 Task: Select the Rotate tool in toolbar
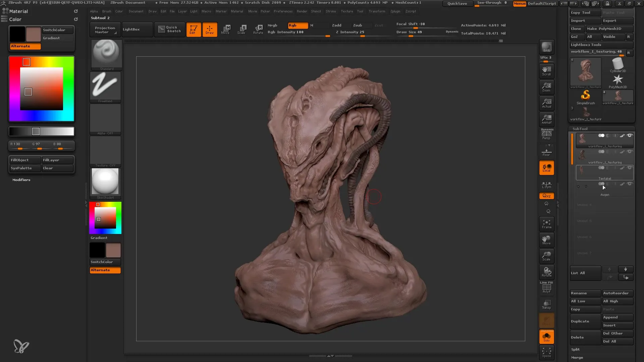click(259, 29)
